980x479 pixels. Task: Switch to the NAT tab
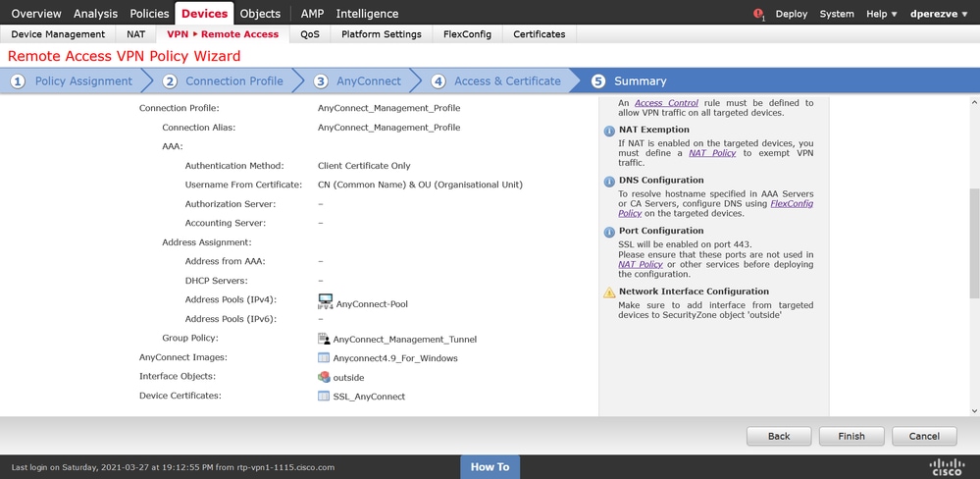click(x=135, y=34)
